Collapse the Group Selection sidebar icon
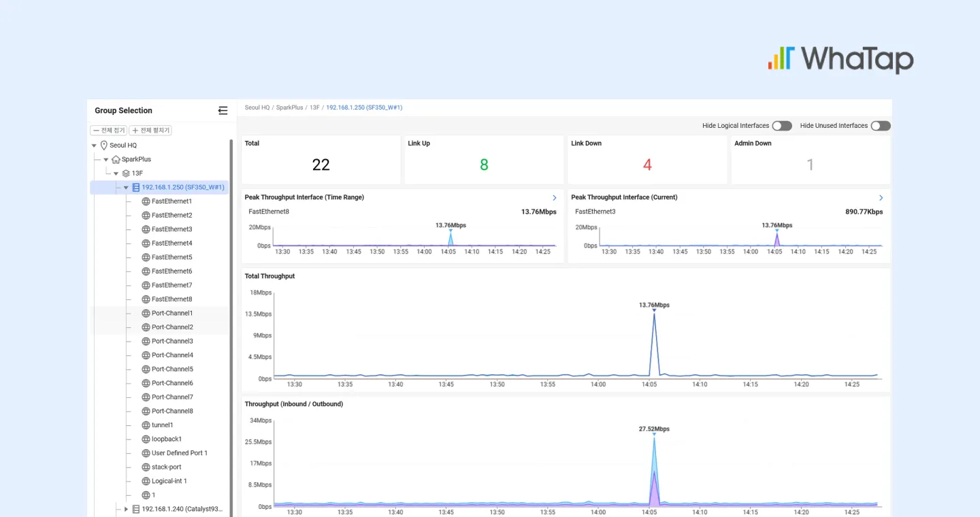Screen dimensions: 980x517 click(x=223, y=110)
